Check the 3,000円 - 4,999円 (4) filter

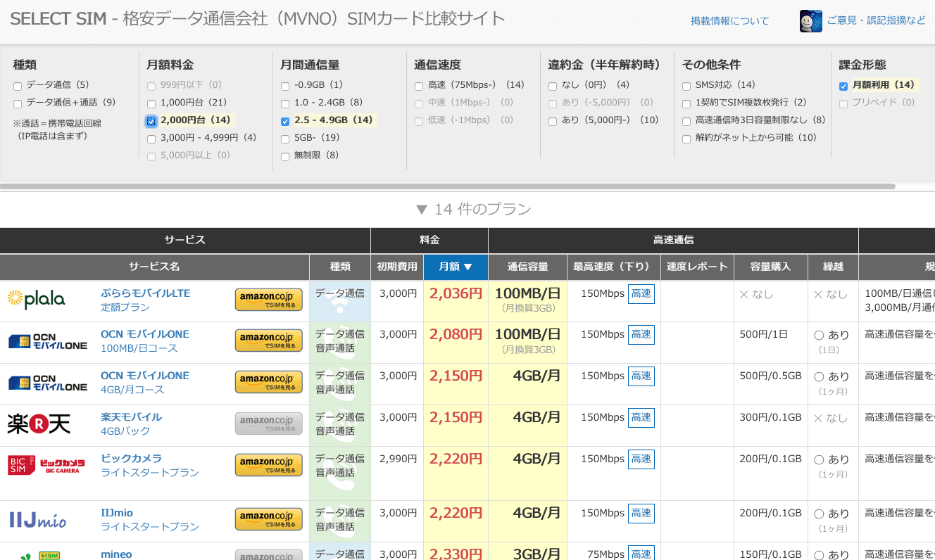151,139
